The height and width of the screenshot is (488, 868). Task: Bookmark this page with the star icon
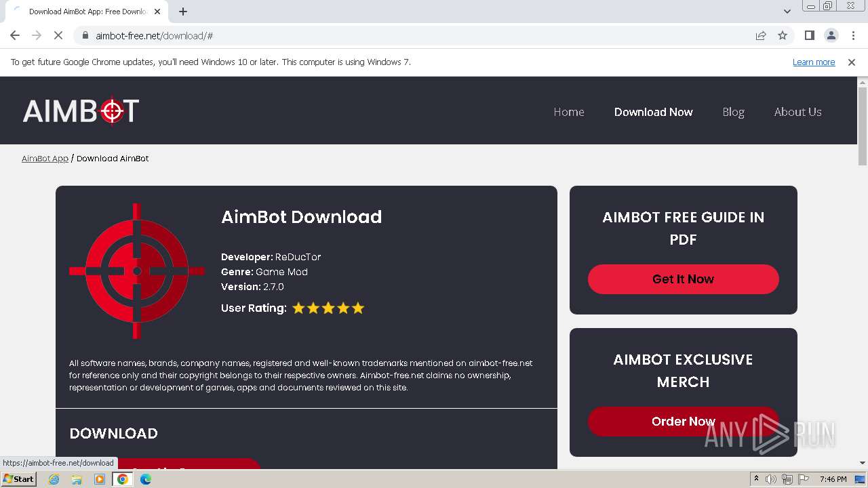pos(783,35)
